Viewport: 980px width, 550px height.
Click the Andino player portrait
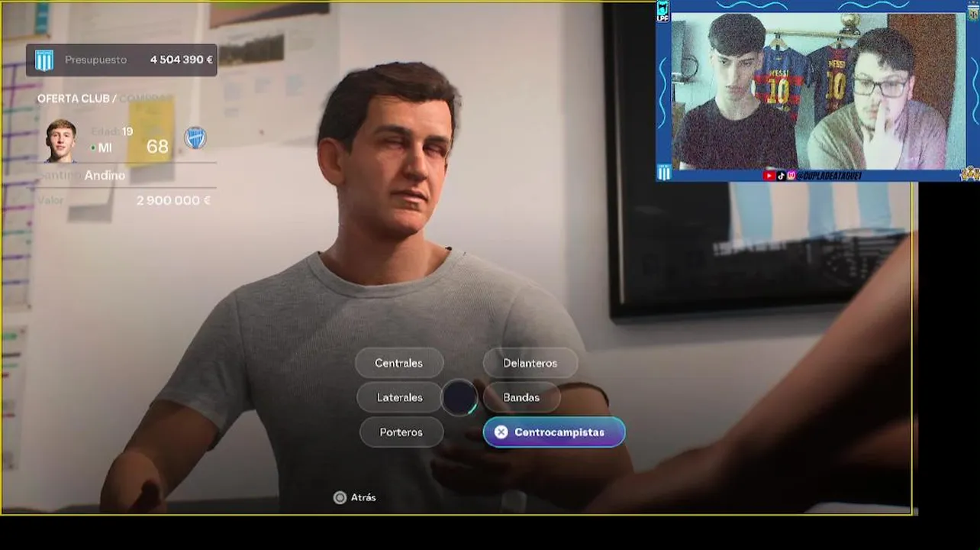point(61,141)
